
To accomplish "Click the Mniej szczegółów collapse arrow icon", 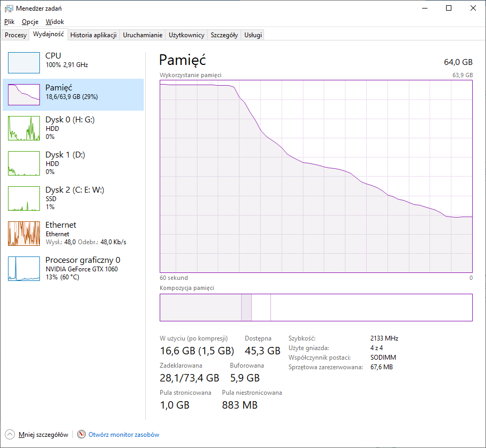I will pos(10,434).
